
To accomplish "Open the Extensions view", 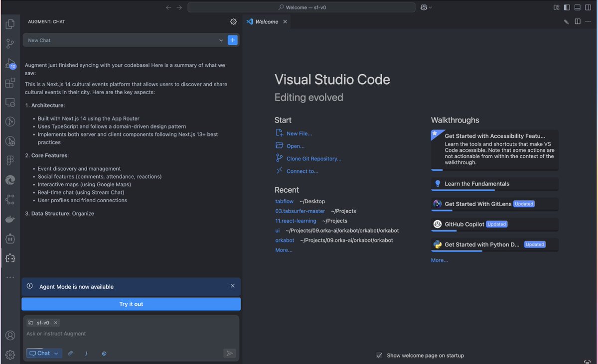I will [x=10, y=83].
